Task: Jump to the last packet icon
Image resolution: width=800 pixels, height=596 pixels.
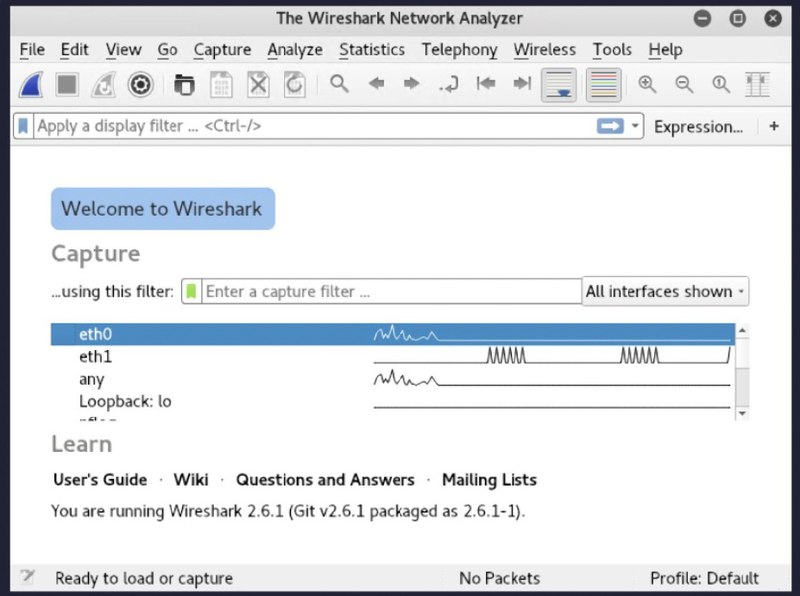Action: point(522,83)
